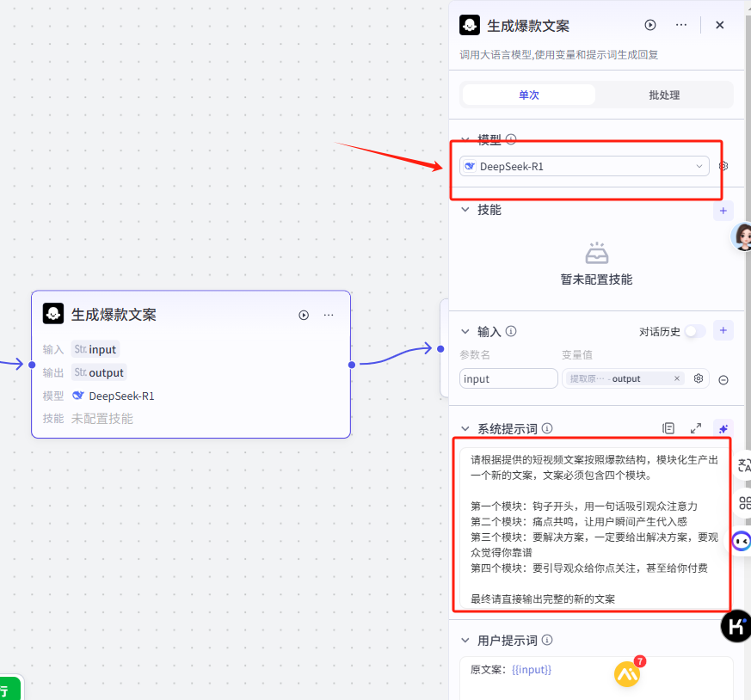Collapse the 用户提示词 section
Image resolution: width=751 pixels, height=700 pixels.
point(465,640)
